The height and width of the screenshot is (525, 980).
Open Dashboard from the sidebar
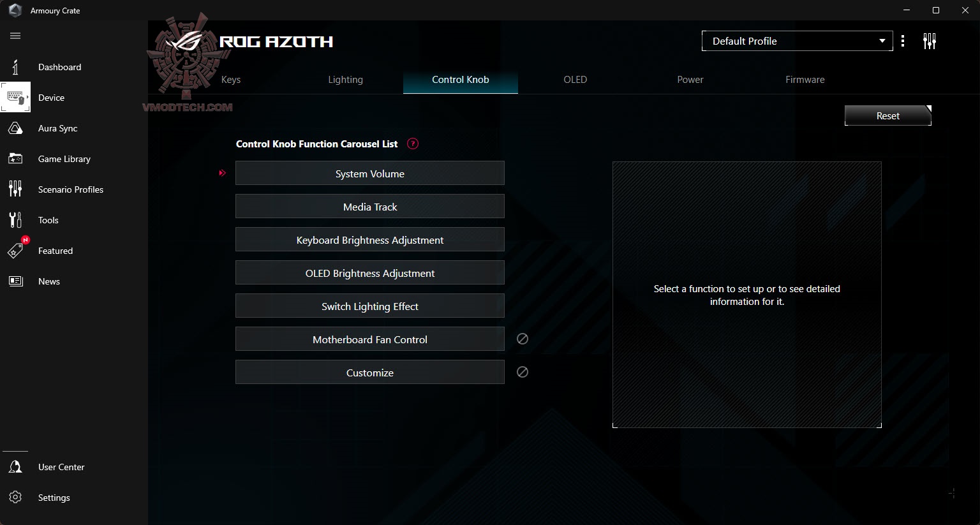point(59,67)
